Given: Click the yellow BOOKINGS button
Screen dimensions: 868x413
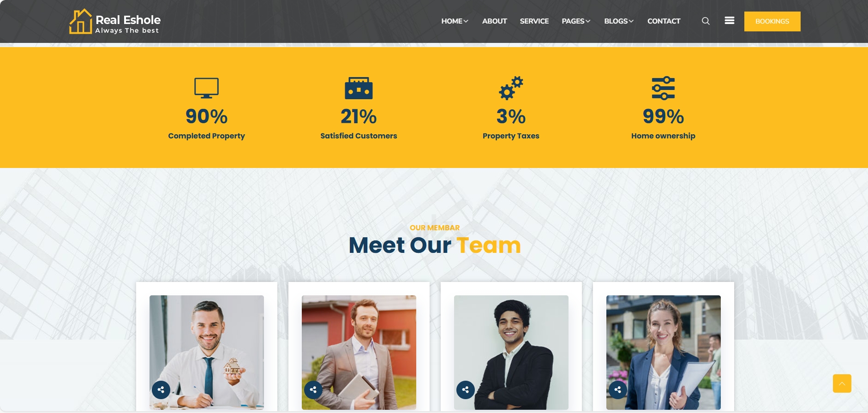Looking at the screenshot, I should [x=772, y=21].
